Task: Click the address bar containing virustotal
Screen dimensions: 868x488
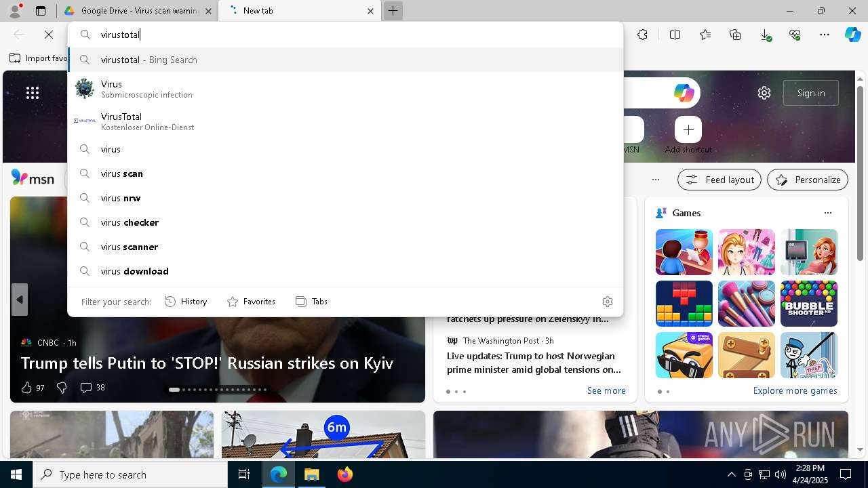Action: (345, 35)
